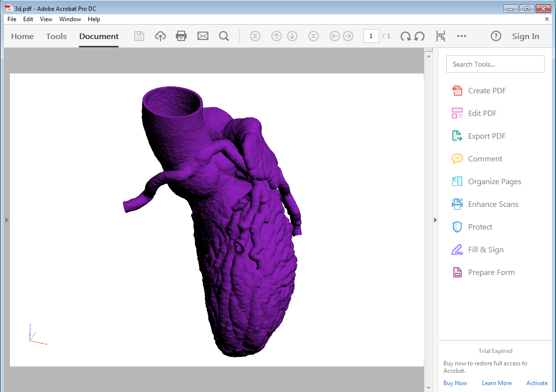
Task: Click the Buy Now link
Action: [455, 383]
